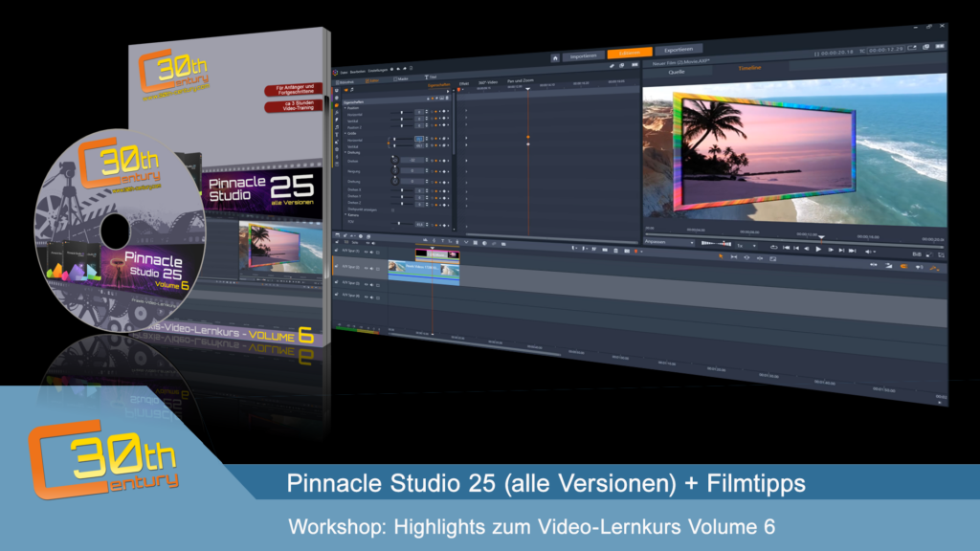Adjust the Position Horizontal slider
The width and height of the screenshot is (980, 551).
coord(401,113)
